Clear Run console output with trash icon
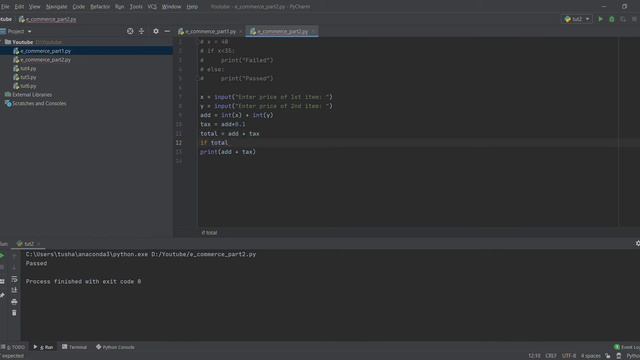This screenshot has width=640, height=360. 14,313
